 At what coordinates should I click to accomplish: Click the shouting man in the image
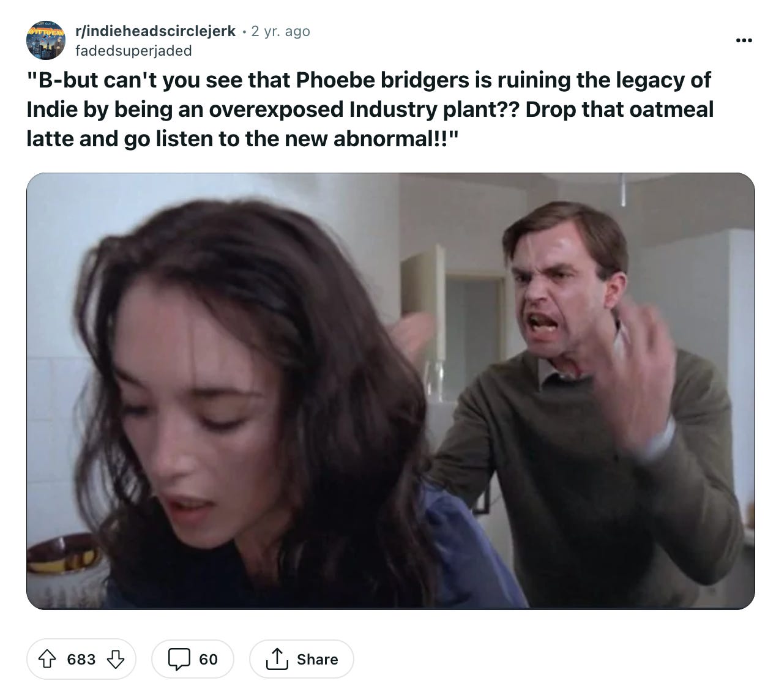(x=588, y=379)
